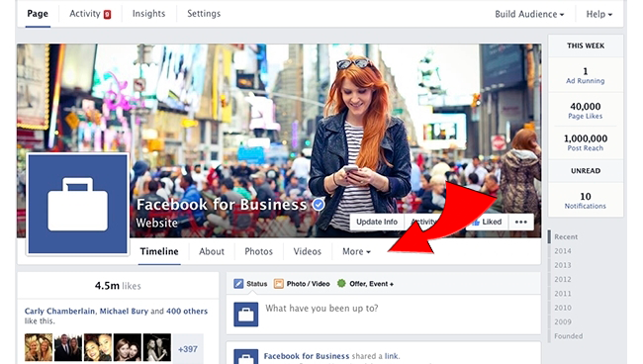Click the briefcase profile picture
Image resolution: width=643 pixels, height=364 pixels.
[78, 204]
